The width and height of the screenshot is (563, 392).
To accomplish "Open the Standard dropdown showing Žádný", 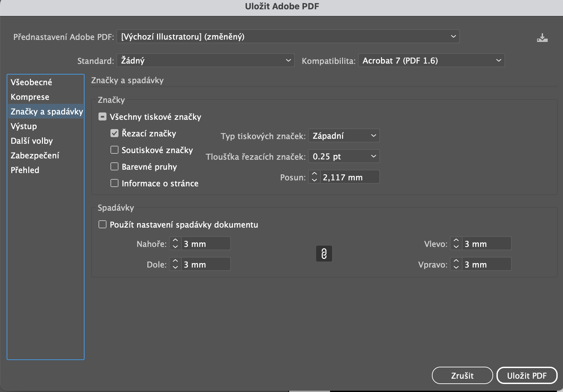I will [x=206, y=61].
